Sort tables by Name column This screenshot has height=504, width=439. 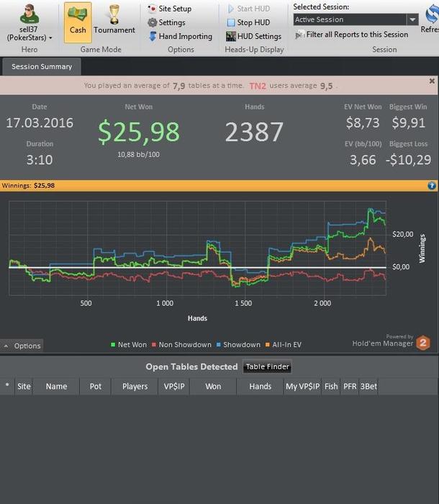coord(56,387)
